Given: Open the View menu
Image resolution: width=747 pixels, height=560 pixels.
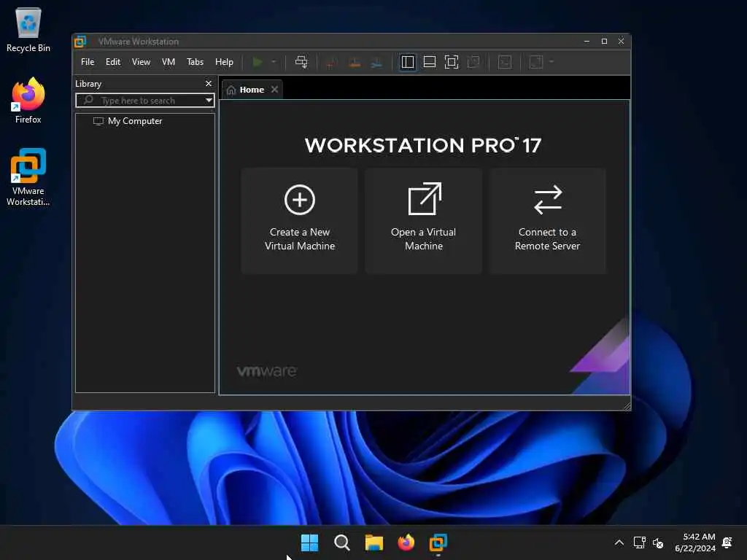Looking at the screenshot, I should coord(141,62).
